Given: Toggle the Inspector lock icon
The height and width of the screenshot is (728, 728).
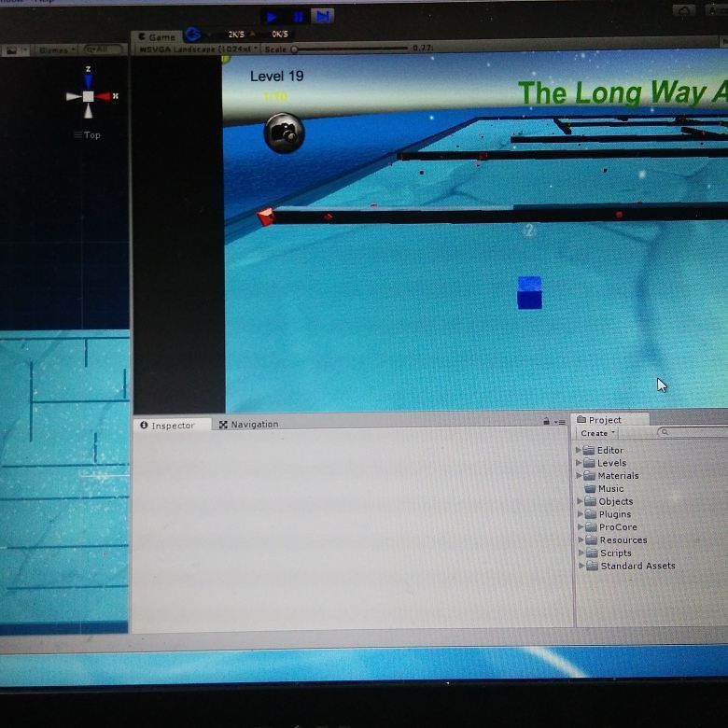Looking at the screenshot, I should click(546, 421).
